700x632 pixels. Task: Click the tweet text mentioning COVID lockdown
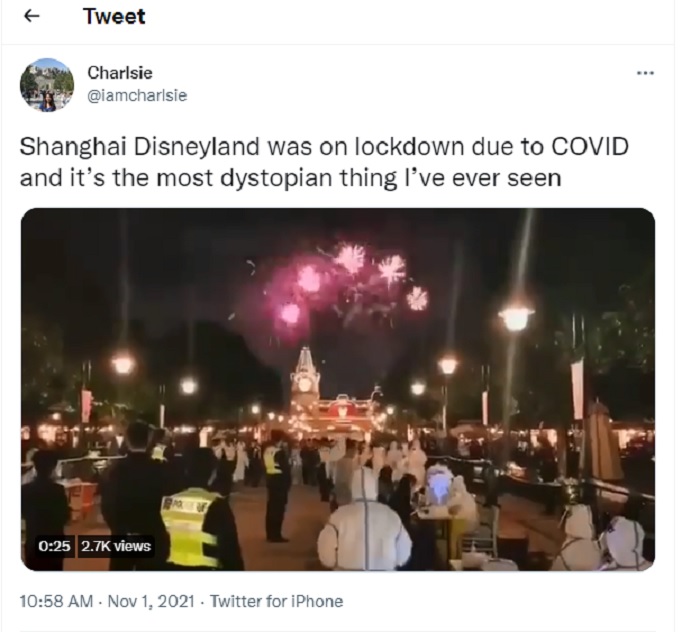point(324,162)
